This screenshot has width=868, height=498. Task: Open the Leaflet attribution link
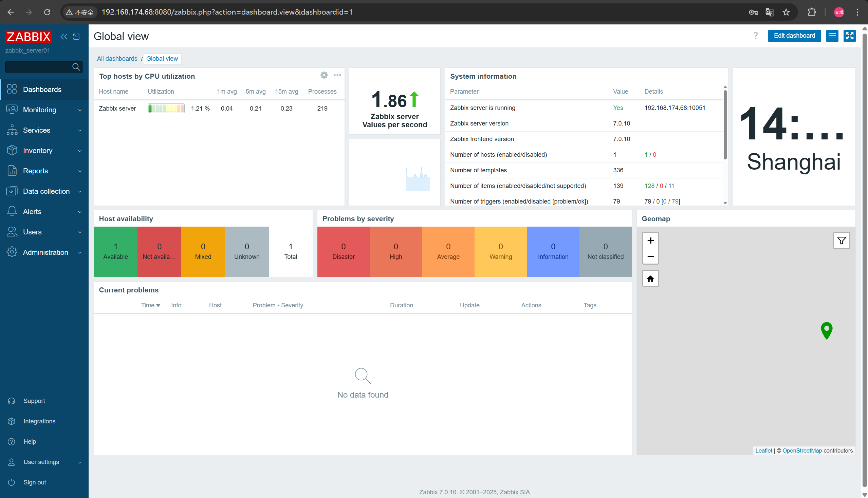763,451
